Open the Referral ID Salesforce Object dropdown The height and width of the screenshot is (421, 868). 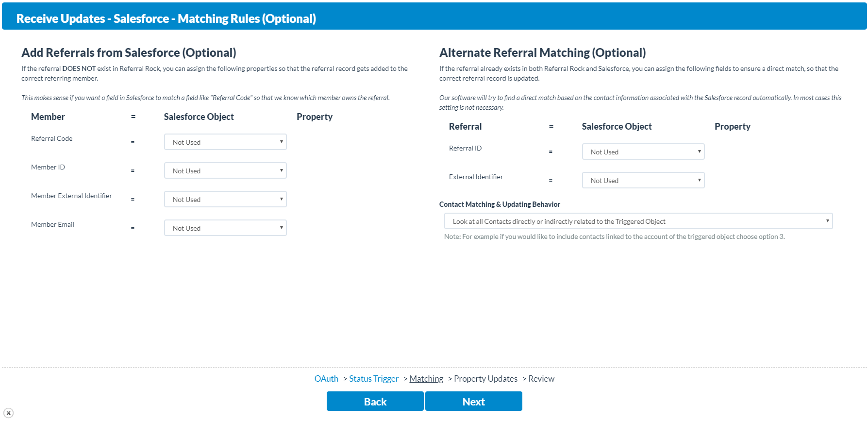(x=643, y=152)
